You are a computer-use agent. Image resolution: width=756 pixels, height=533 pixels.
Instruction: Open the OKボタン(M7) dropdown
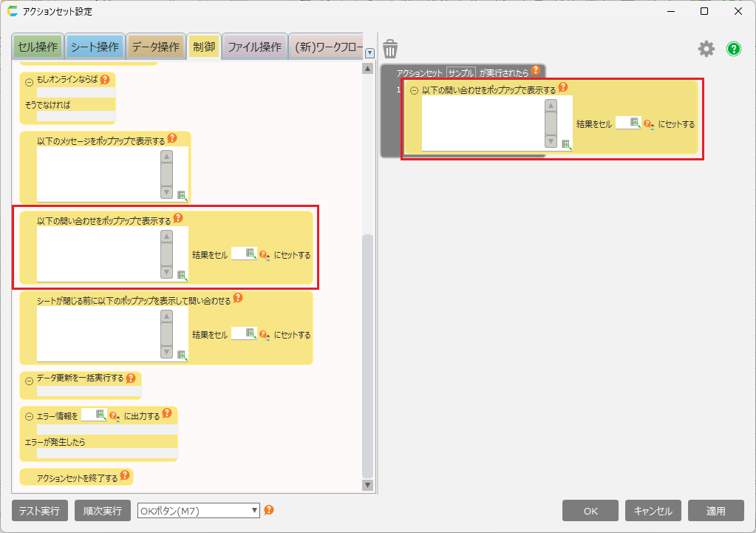tap(199, 511)
